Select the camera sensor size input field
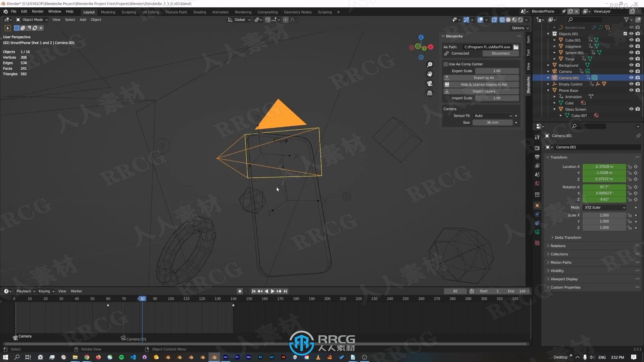 (492, 122)
